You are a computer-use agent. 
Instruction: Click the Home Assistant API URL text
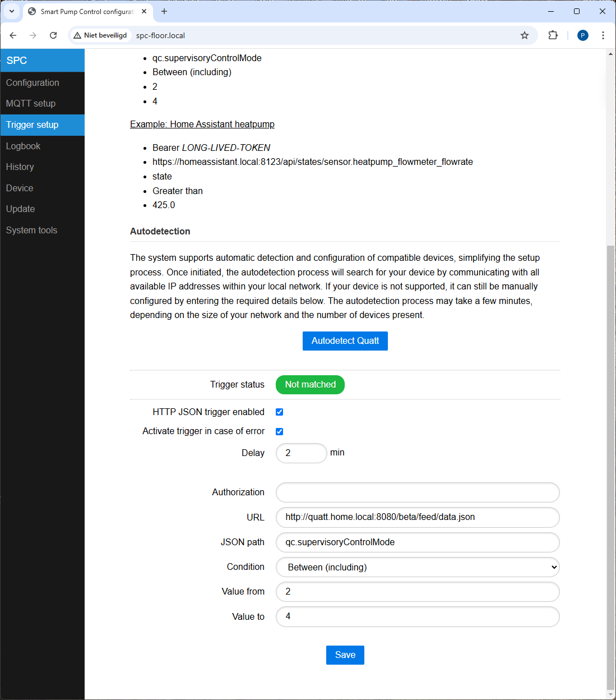313,162
